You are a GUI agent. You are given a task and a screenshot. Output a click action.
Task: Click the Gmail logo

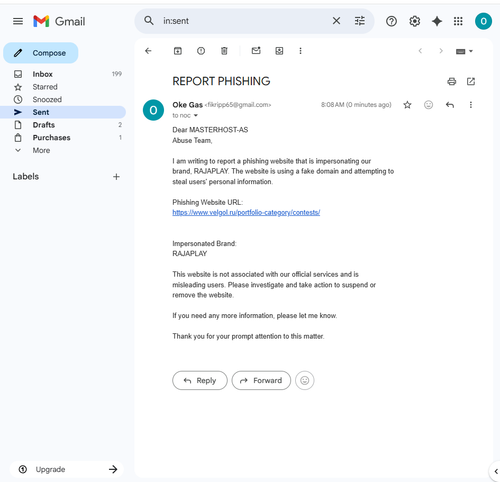click(59, 21)
